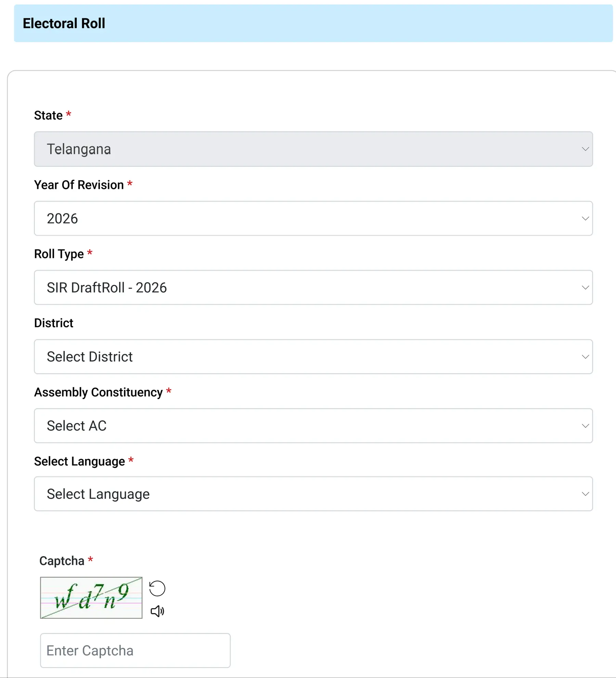Click the Select Language field label
The image size is (616, 678).
click(79, 461)
